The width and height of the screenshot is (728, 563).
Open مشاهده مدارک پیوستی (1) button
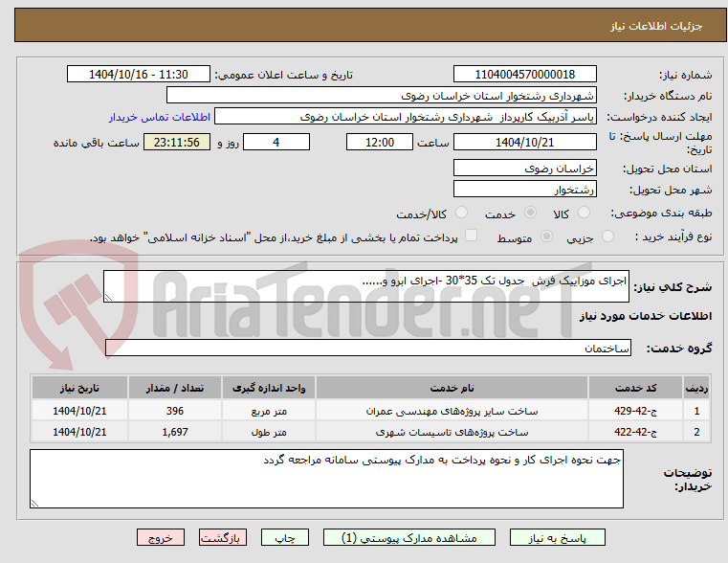point(409,538)
